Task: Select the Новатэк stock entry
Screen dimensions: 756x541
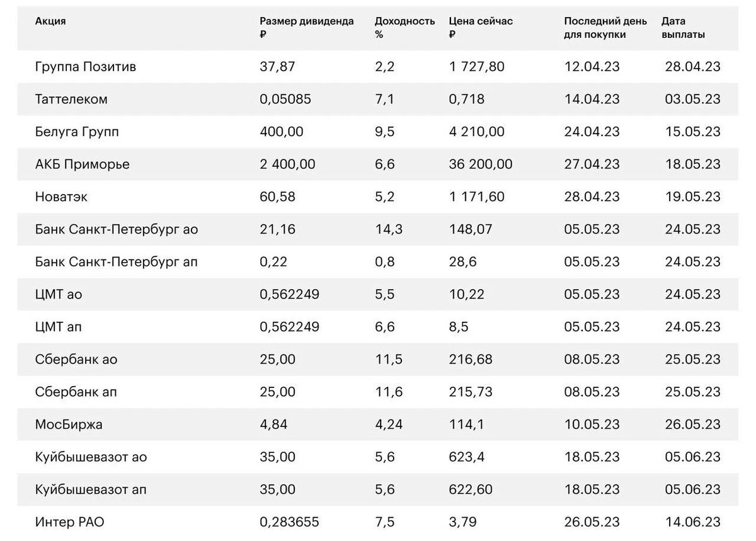Action: [62, 197]
